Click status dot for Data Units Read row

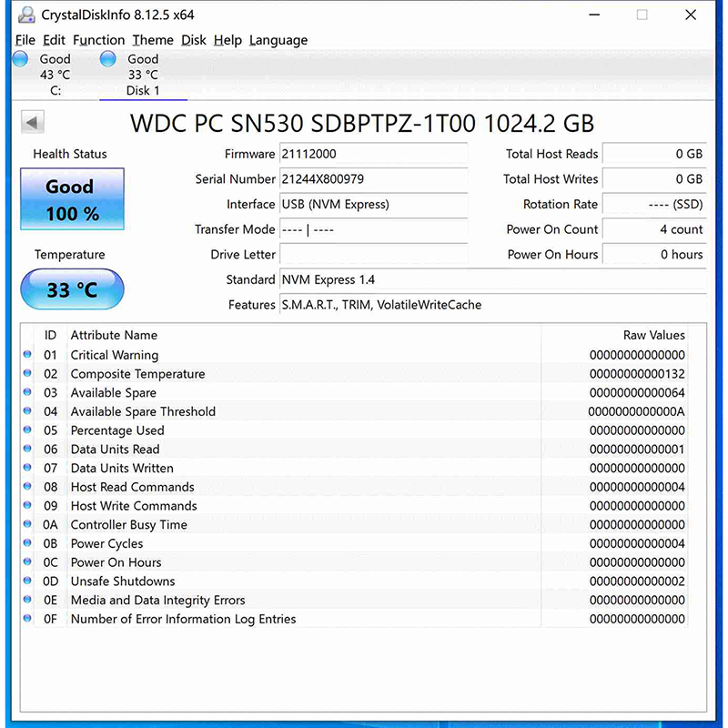tap(27, 449)
